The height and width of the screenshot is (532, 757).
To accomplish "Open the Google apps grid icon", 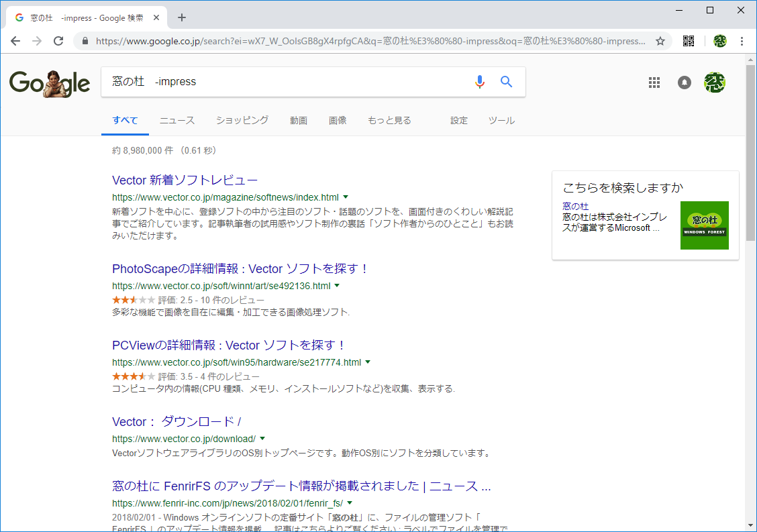I will coord(654,82).
